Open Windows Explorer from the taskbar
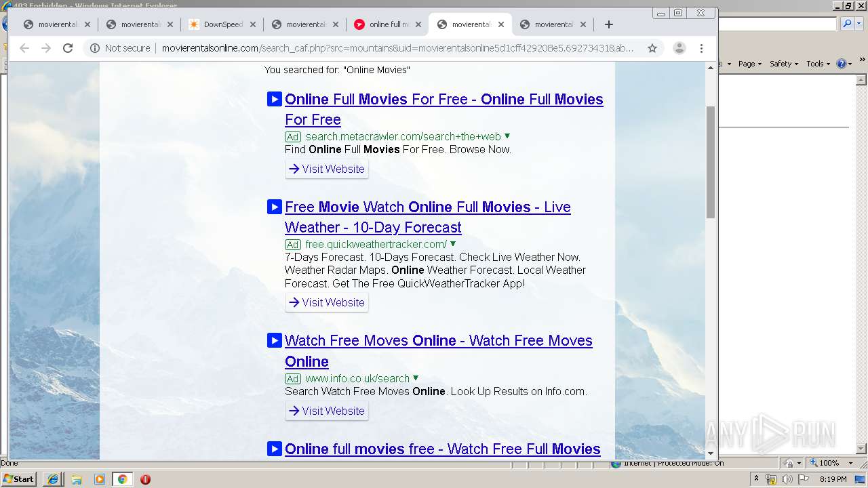The width and height of the screenshot is (868, 488). click(77, 479)
